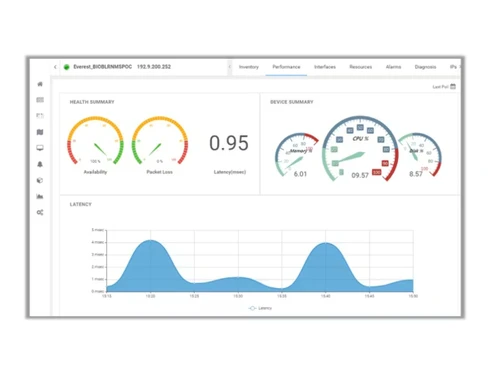The image size is (500, 375).
Task: Open the cube sidebar icon
Action: click(x=40, y=180)
